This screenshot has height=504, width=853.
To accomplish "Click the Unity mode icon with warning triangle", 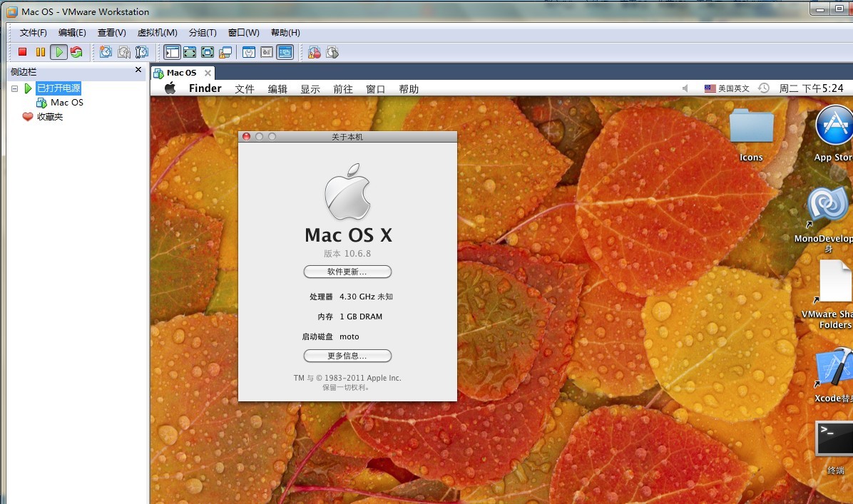I will [225, 52].
